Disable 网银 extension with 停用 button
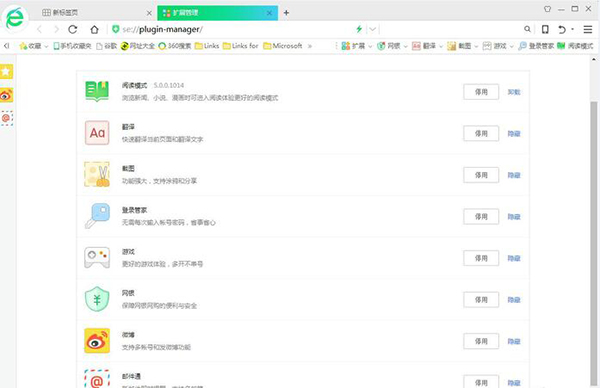The height and width of the screenshot is (388, 600). click(481, 300)
